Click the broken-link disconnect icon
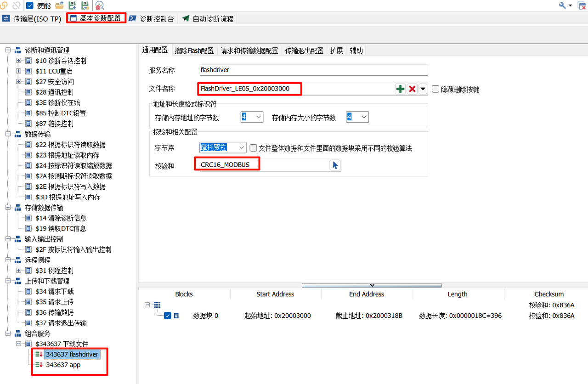This screenshot has height=384, width=588. pyautogui.click(x=17, y=6)
